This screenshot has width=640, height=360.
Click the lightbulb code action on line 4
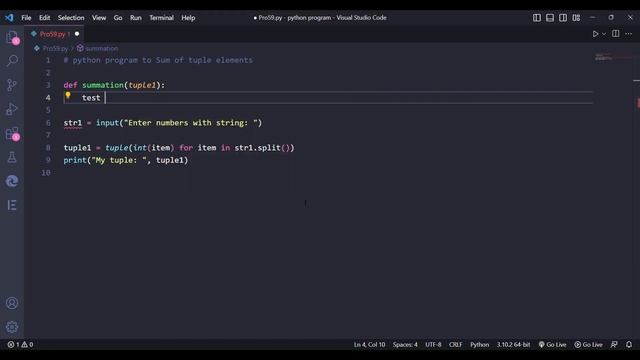pos(68,96)
